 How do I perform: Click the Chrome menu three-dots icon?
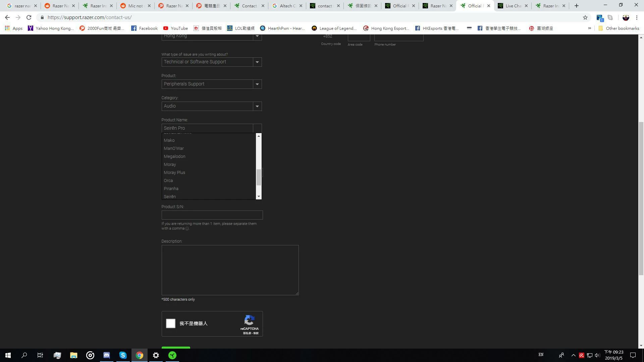click(637, 17)
